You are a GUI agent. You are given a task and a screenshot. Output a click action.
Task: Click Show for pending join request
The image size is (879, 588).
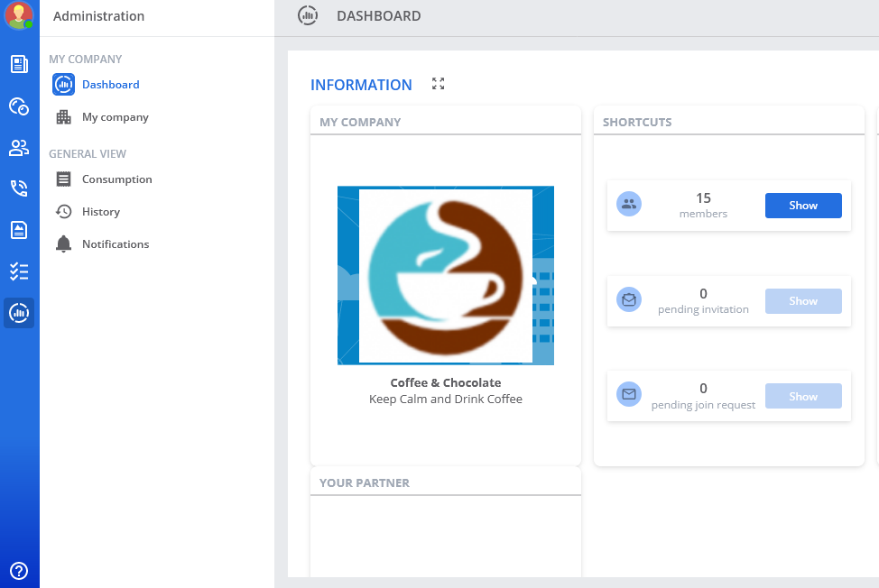802,397
